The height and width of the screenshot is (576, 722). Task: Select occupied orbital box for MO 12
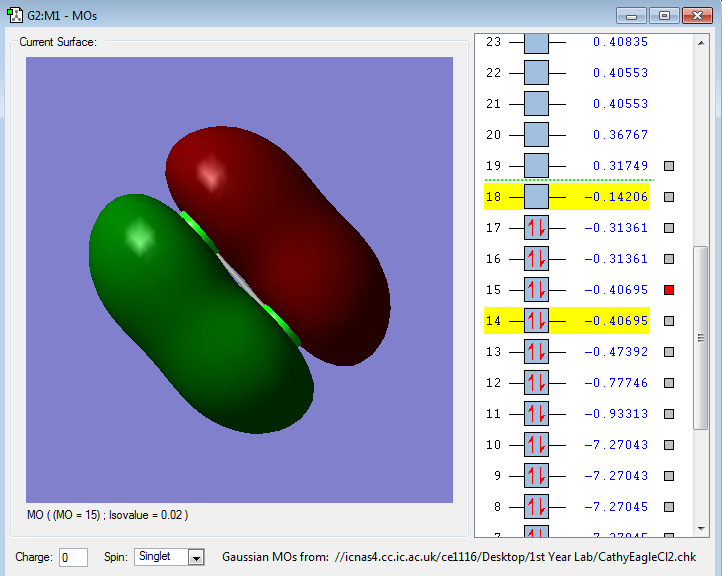point(536,383)
